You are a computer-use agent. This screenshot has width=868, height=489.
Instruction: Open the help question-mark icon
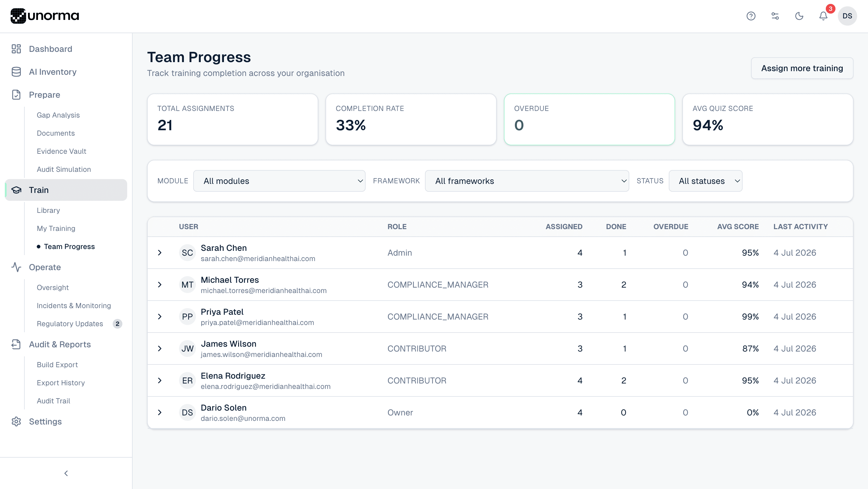(751, 16)
